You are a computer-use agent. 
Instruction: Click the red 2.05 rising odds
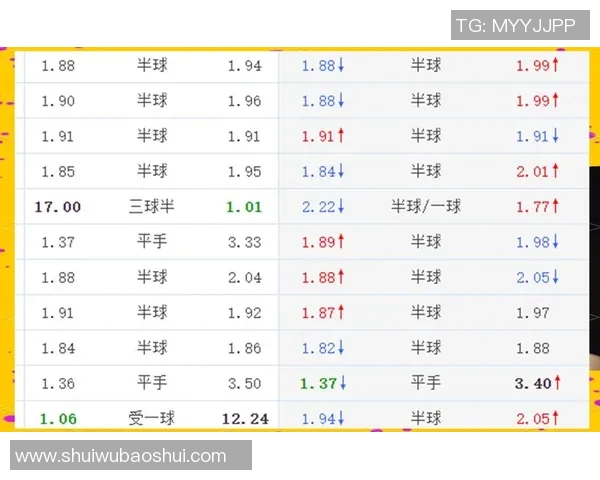point(537,418)
